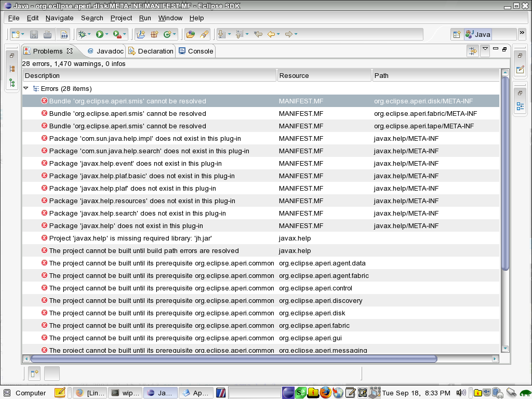Open the Project menu
The width and height of the screenshot is (532, 399).
tap(121, 18)
